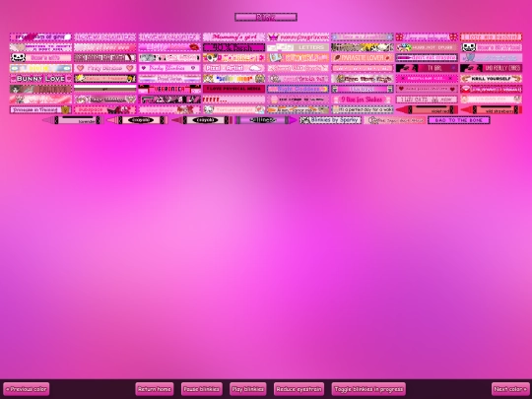Image resolution: width=532 pixels, height=399 pixels.
Task: Select the sailor moon rainbow-text blinkie
Action: click(x=233, y=79)
